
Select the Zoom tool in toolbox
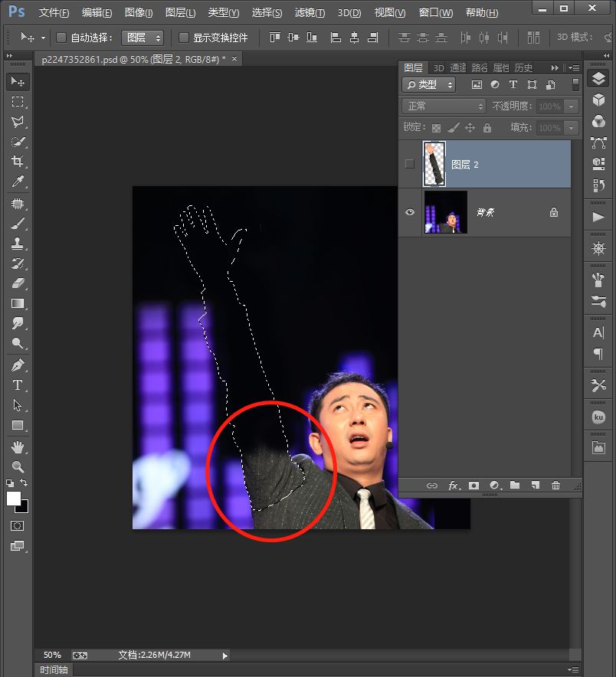(x=18, y=466)
